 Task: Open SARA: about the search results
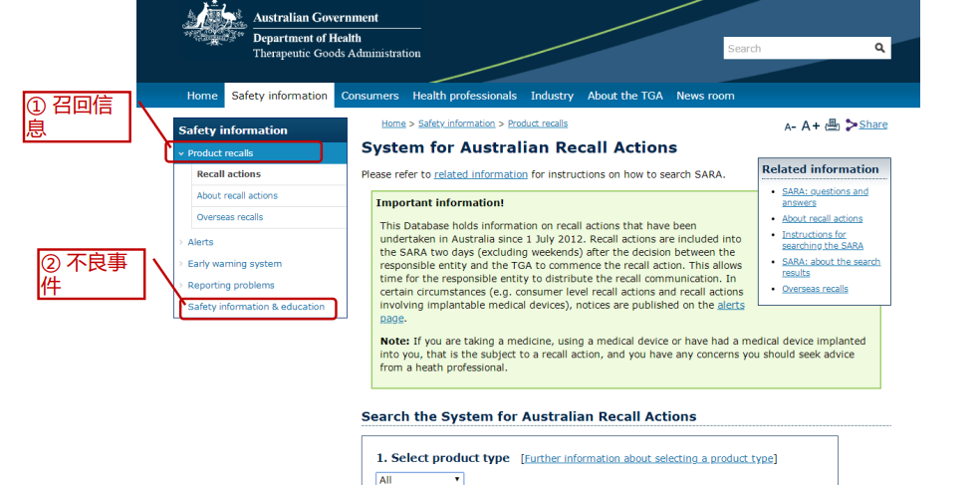pos(831,267)
